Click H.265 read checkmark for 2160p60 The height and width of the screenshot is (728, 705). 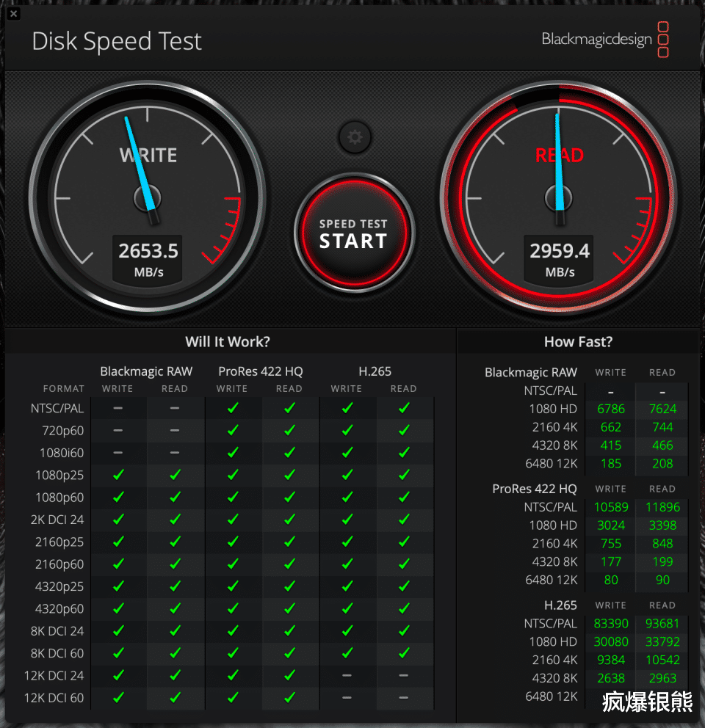(405, 564)
